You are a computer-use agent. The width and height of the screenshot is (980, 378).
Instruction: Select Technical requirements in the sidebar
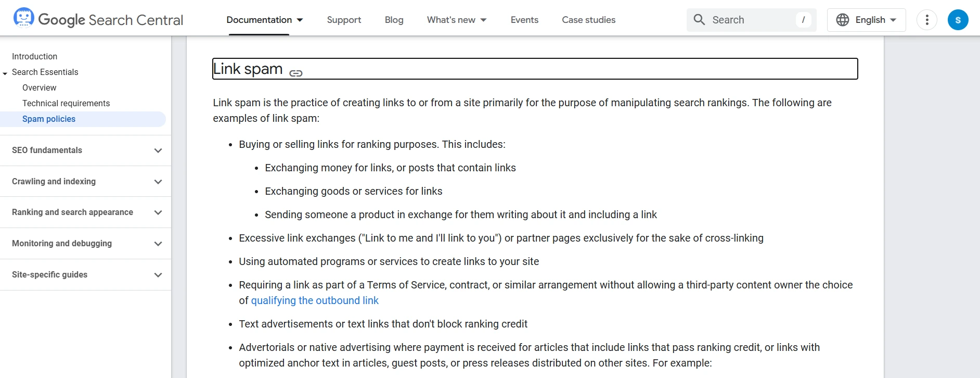66,103
